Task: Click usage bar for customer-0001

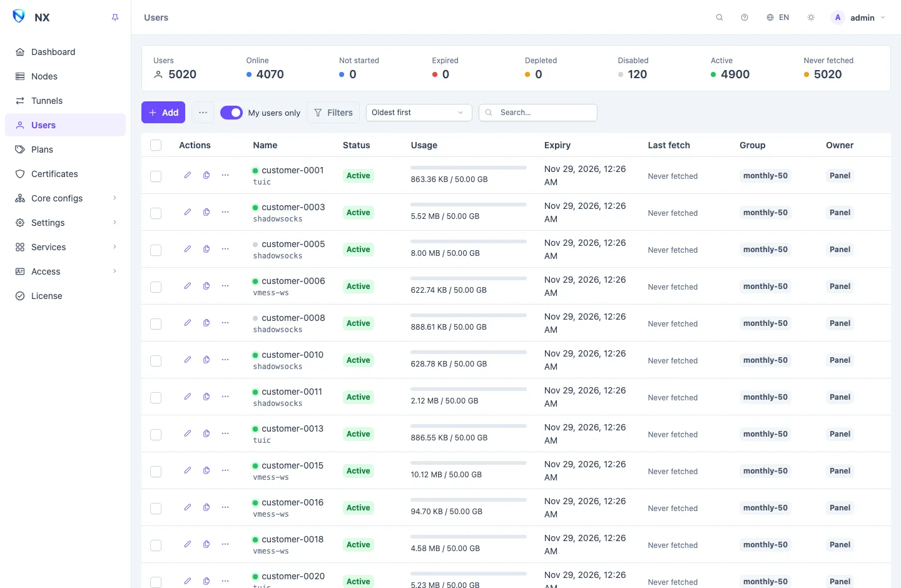Action: click(x=469, y=168)
